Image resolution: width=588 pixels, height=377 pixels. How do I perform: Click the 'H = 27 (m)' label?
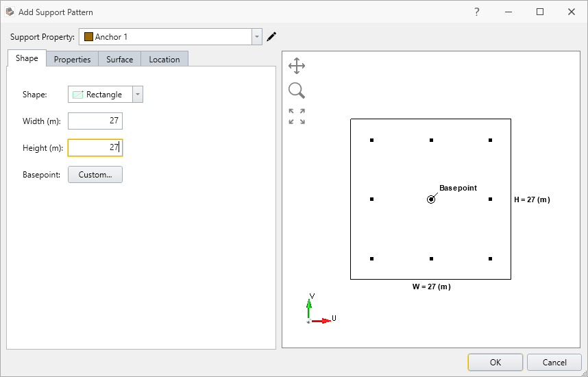(532, 200)
